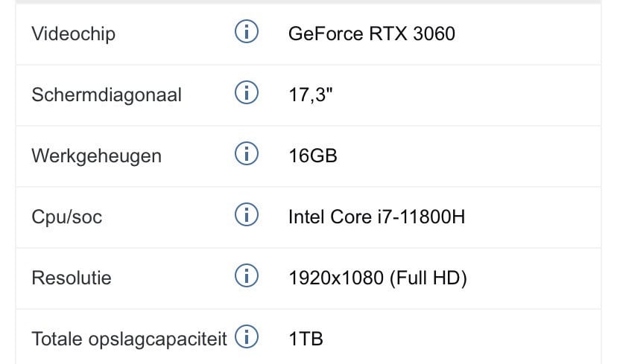This screenshot has width=617, height=364.
Task: Click empty space in the Resolutie row
Action: pyautogui.click(x=534, y=278)
